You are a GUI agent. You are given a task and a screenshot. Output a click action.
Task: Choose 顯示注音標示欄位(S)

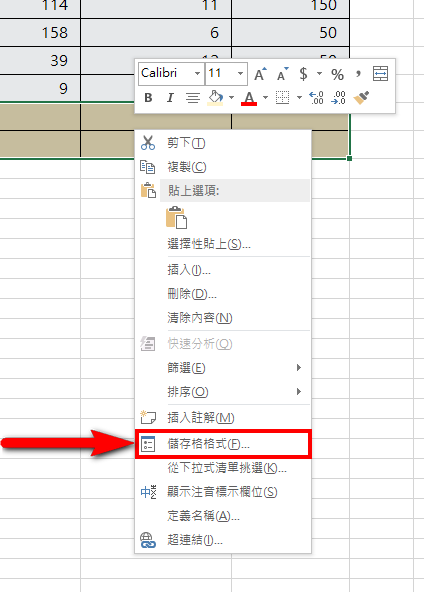point(223,492)
